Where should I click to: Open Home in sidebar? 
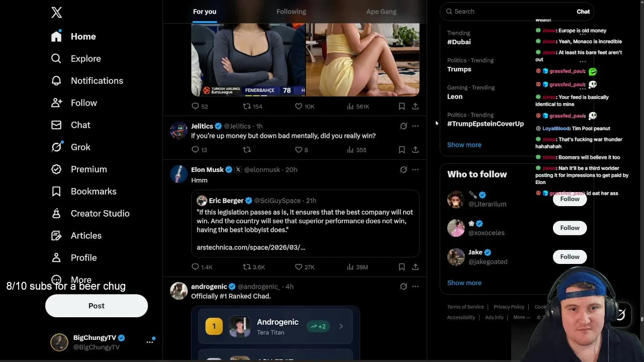pos(73,36)
